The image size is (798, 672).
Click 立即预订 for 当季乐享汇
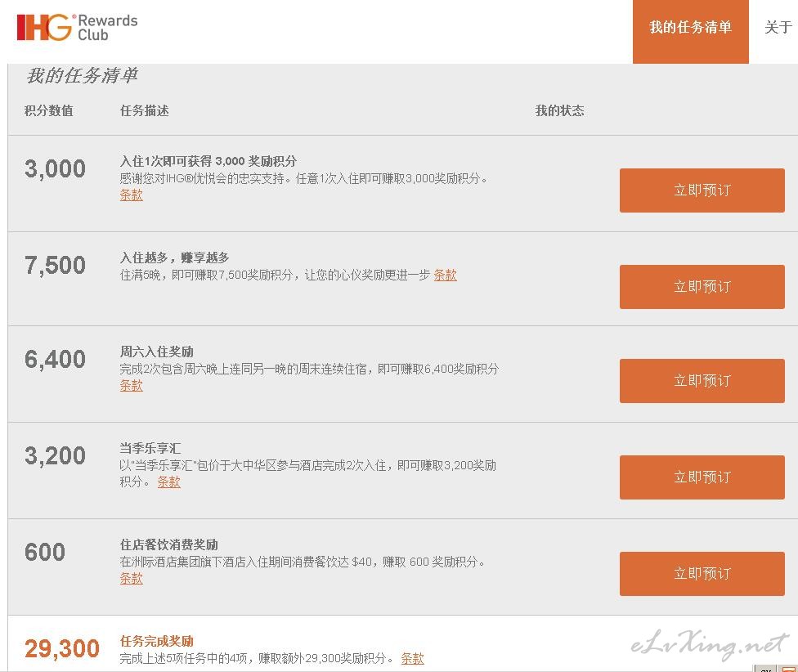tap(702, 477)
